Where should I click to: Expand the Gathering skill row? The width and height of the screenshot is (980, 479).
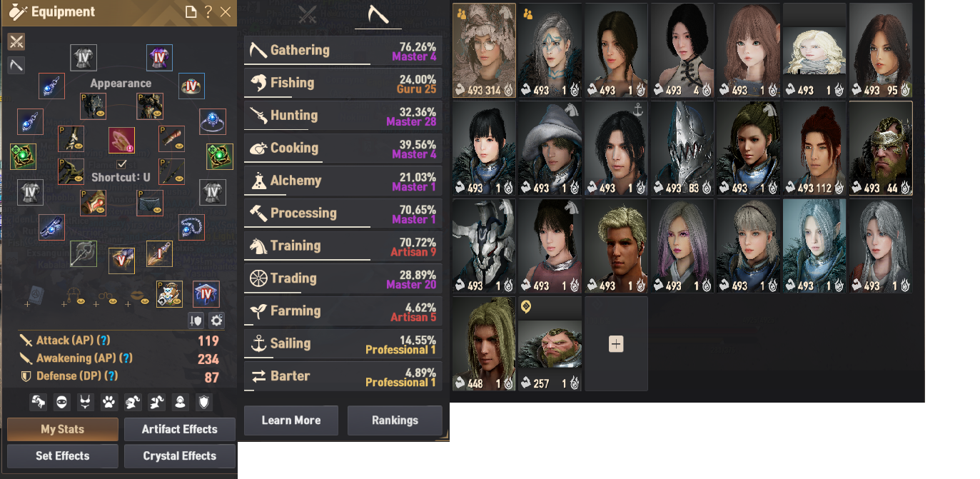tap(343, 51)
